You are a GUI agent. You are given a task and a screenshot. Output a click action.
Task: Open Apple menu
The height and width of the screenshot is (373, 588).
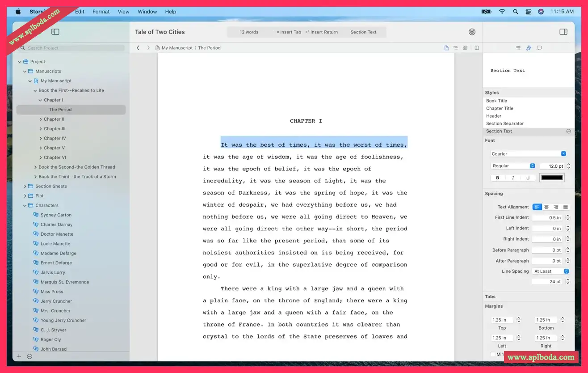(18, 12)
